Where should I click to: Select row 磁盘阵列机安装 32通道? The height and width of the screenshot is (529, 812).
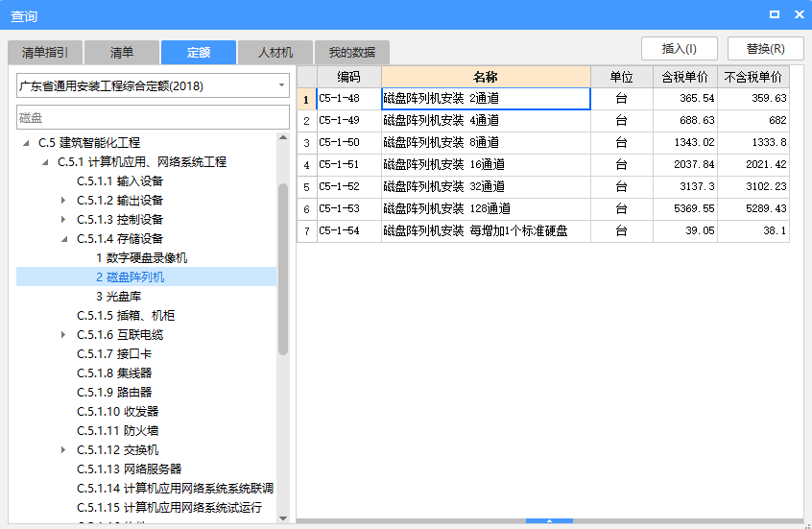pos(486,186)
